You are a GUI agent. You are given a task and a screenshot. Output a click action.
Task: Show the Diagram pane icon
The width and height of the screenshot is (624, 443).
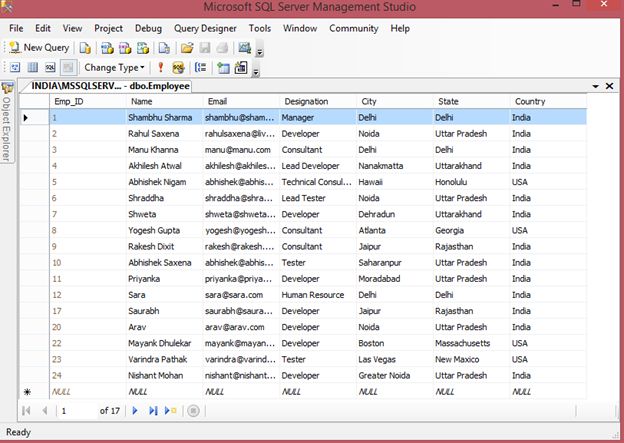pos(15,68)
